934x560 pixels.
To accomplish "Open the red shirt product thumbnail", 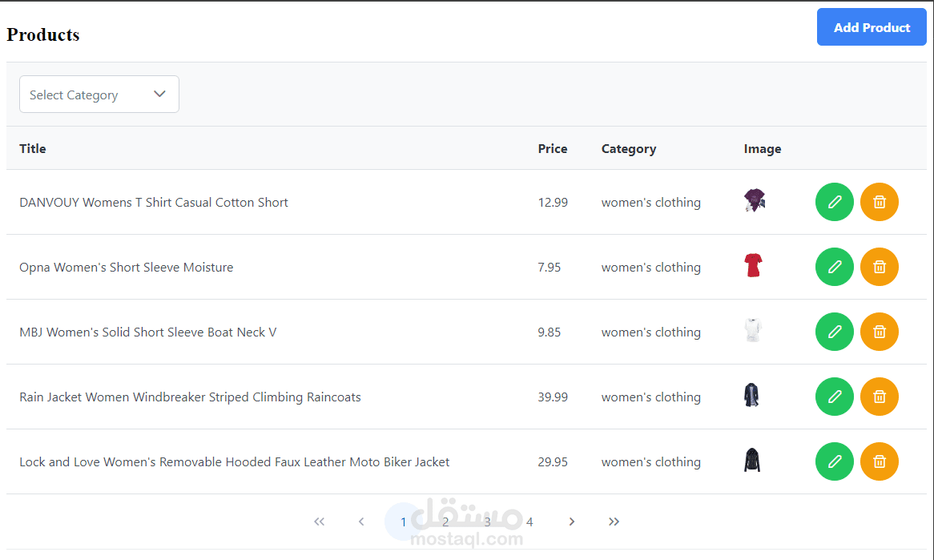I will (753, 265).
